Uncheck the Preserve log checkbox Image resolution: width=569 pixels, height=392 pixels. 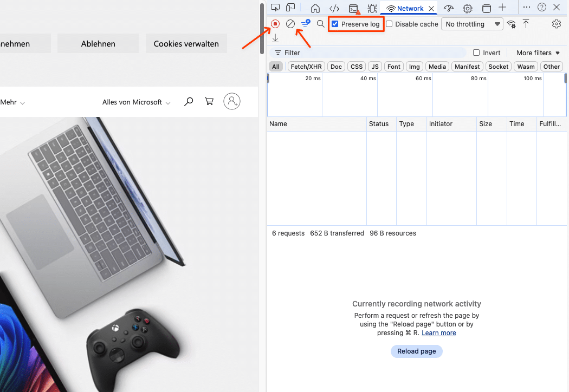click(x=335, y=24)
